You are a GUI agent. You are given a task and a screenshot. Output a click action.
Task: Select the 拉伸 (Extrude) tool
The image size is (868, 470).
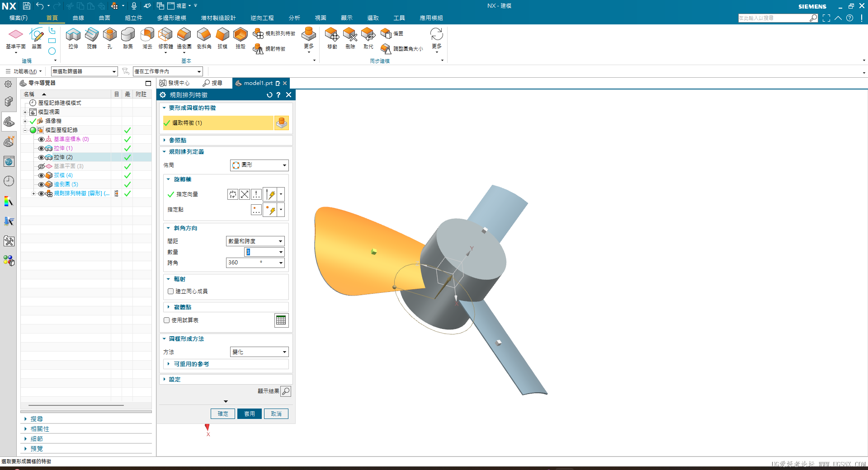tap(73, 38)
